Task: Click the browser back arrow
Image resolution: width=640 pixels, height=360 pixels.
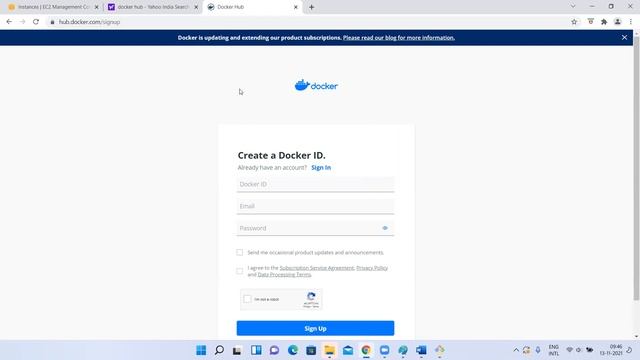Action: (9, 22)
